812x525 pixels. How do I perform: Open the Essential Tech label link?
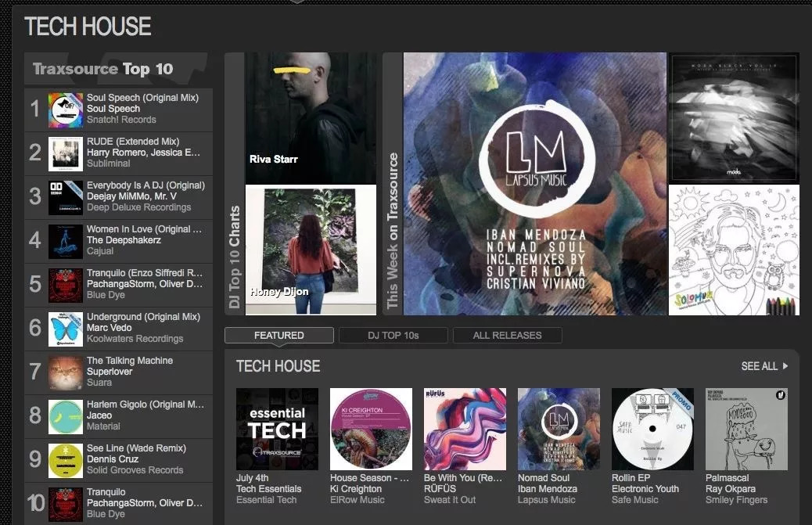click(267, 500)
